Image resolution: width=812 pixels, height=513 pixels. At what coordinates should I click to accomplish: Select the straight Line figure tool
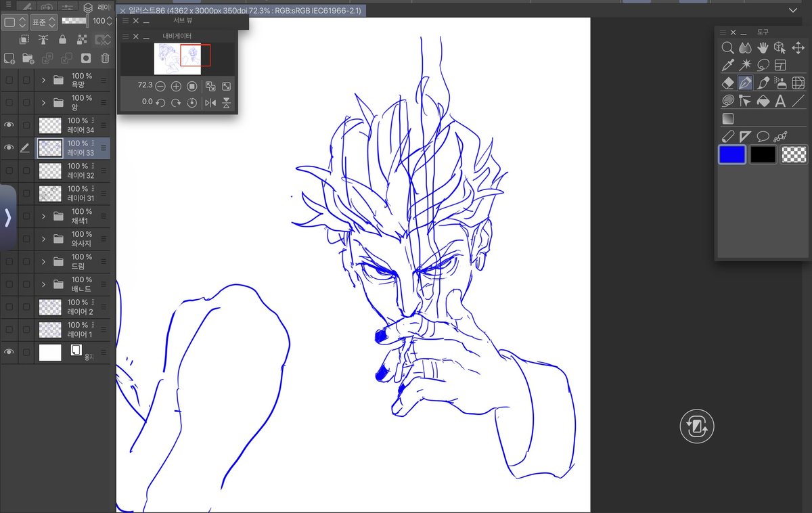tap(798, 101)
